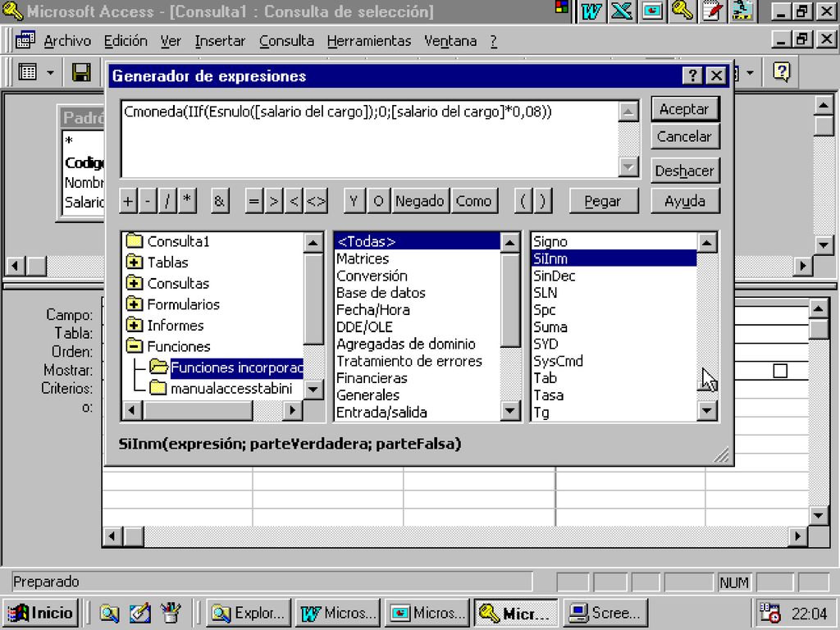Click inside the expression text box

point(369,139)
